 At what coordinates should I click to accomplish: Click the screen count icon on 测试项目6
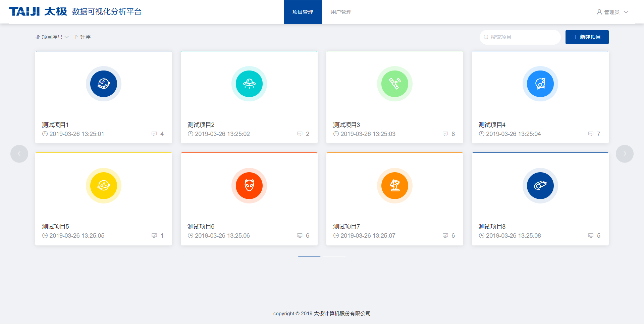coord(300,236)
